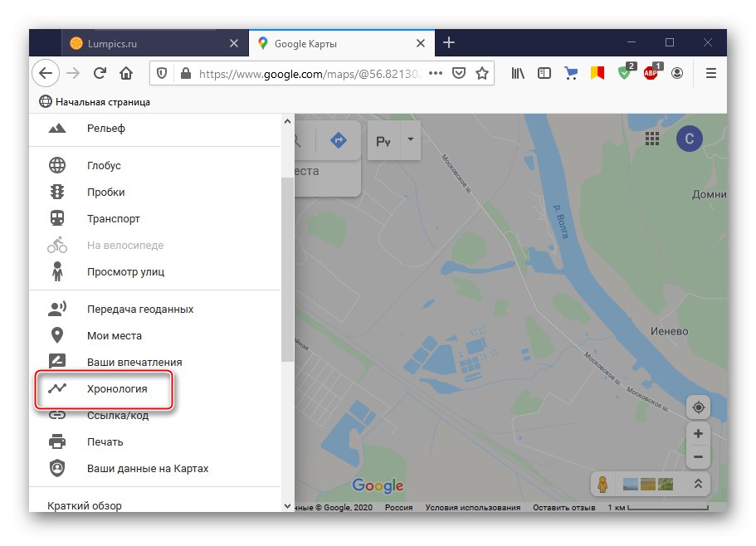The image size is (756, 546).
Task: Open the directions icon on the map
Action: point(339,140)
